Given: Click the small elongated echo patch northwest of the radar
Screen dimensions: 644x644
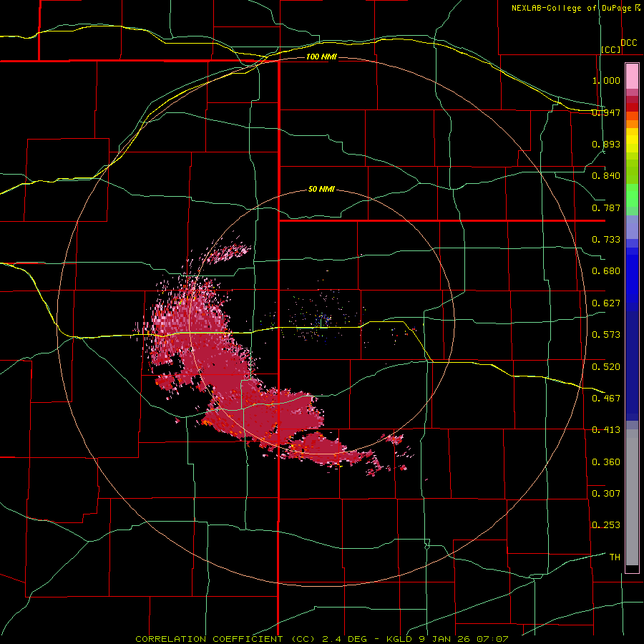Looking at the screenshot, I should point(226,253).
